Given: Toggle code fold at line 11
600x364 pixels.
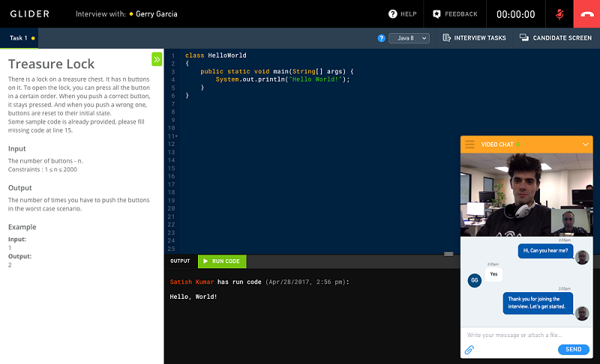Looking at the screenshot, I should (x=176, y=136).
